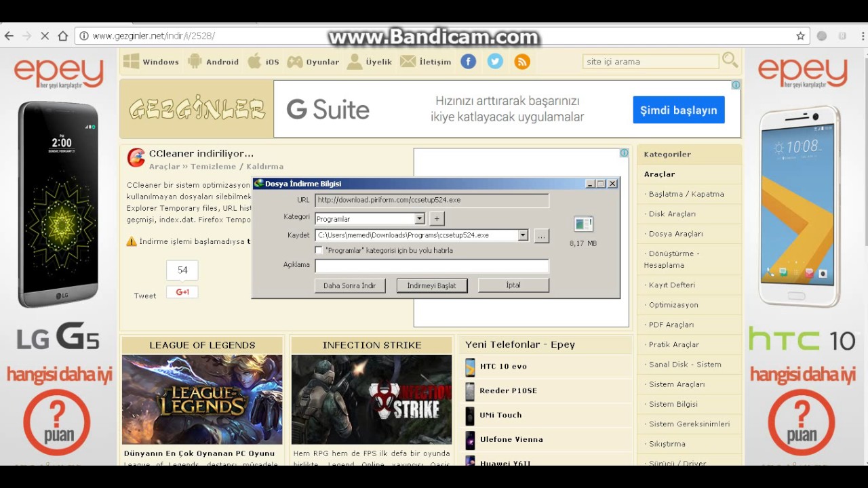The image size is (868, 488).
Task: Click the G Suite ad info icon
Action: [736, 85]
